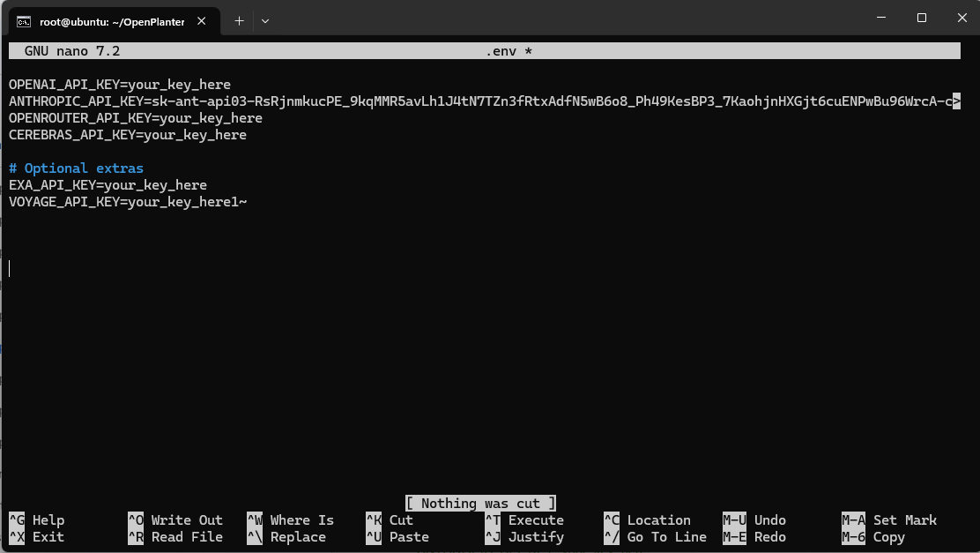Click the terminal icon in the tab
The width and height of the screenshot is (980, 553).
[26, 21]
